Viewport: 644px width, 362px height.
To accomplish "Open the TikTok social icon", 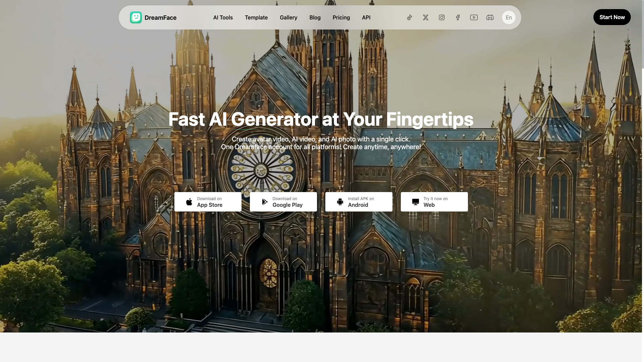I will [x=410, y=17].
